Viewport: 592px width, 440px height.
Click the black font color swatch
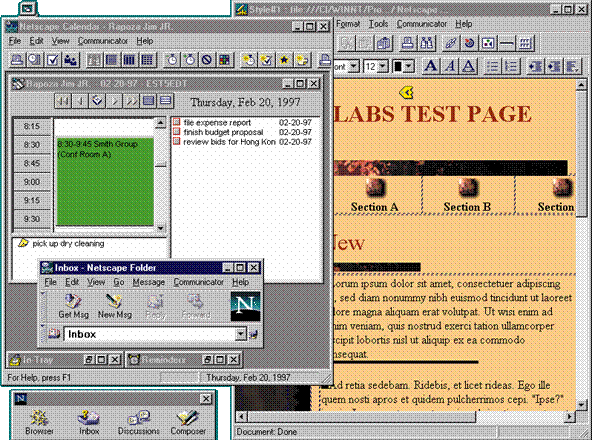tap(398, 67)
